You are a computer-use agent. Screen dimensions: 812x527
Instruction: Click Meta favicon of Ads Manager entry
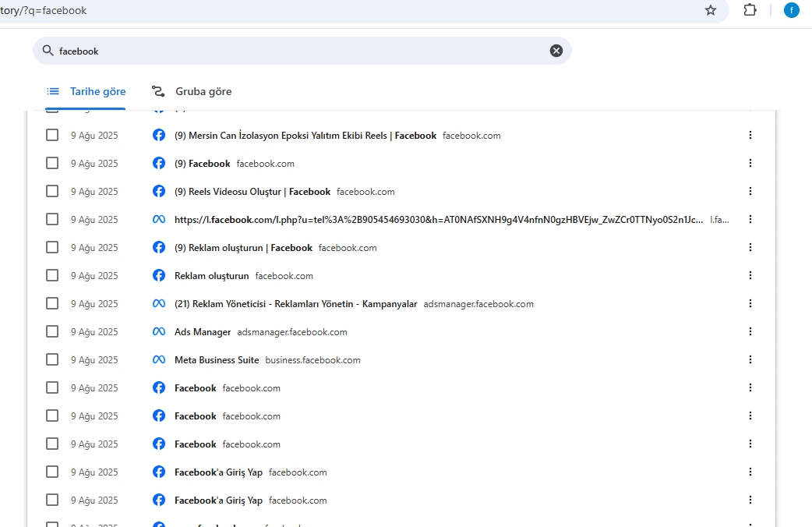(159, 331)
